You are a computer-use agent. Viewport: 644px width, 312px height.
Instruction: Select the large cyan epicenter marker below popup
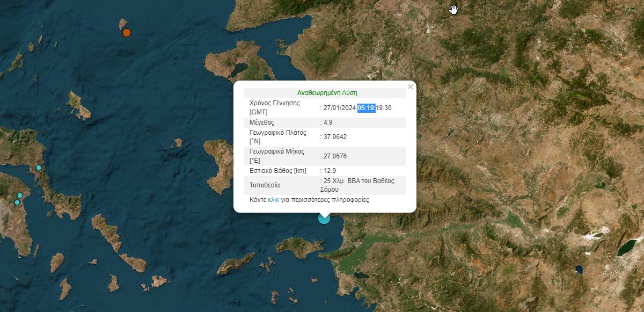click(324, 217)
